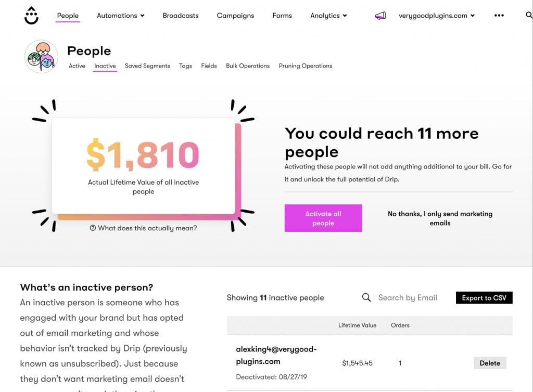Click the People avatar illustration
Screen dimensions: 533x392
pos(41,56)
